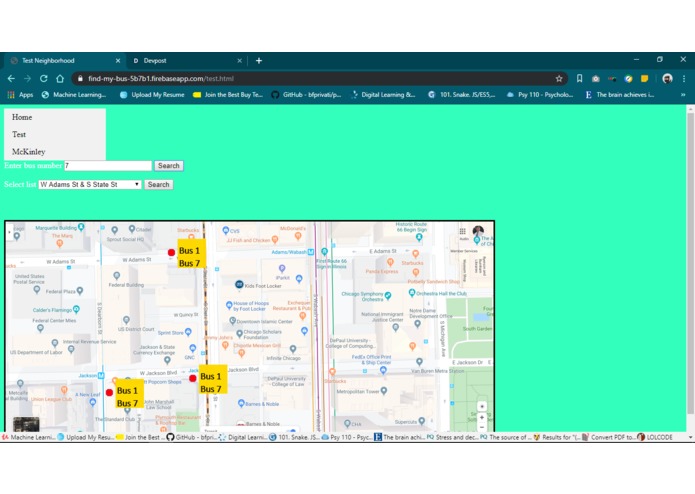Open the GitHub - bfprivati bookmark

[x=306, y=94]
